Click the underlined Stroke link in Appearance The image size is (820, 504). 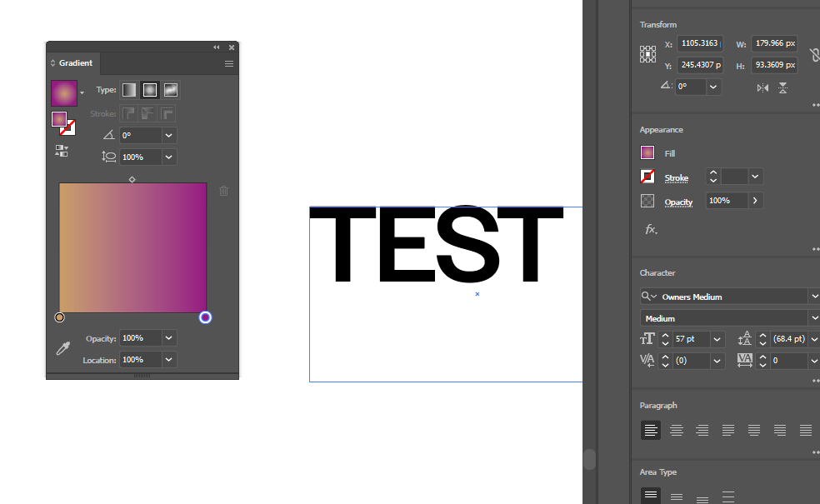(x=676, y=177)
